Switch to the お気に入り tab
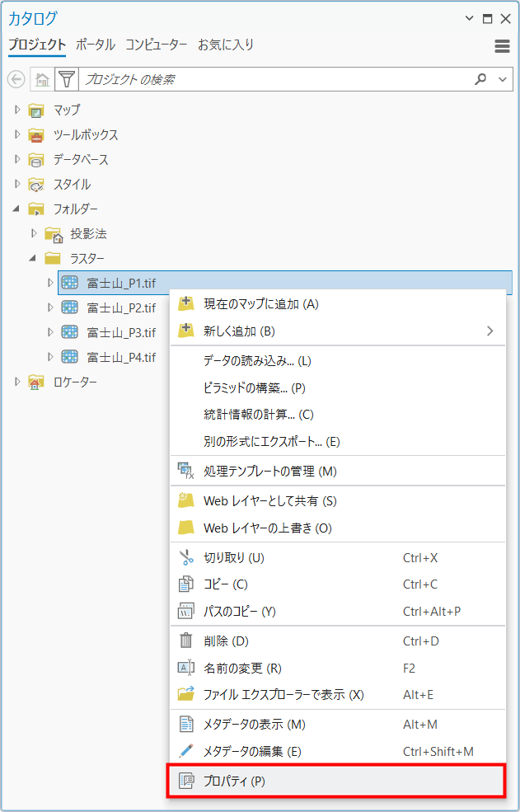 coord(225,45)
